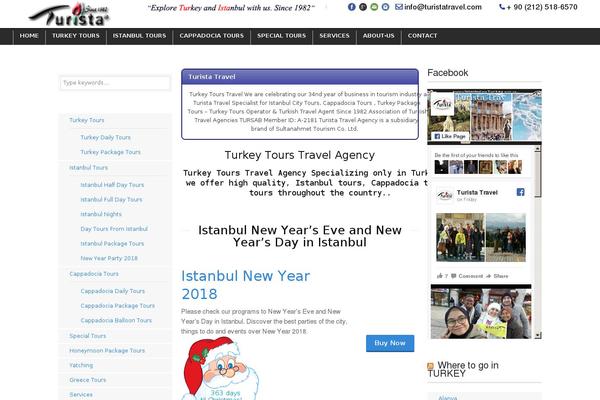Screen dimensions: 600x400
Task: Open the HOME menu item
Action: (x=29, y=36)
